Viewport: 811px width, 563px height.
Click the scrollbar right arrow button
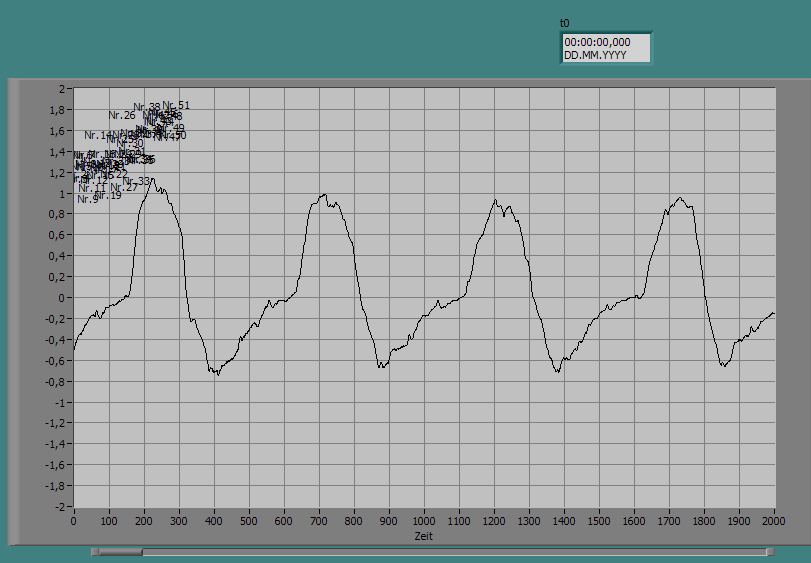[770, 552]
